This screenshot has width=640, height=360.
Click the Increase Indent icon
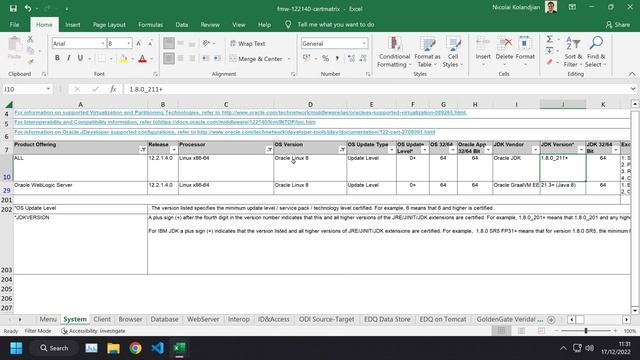pos(218,58)
